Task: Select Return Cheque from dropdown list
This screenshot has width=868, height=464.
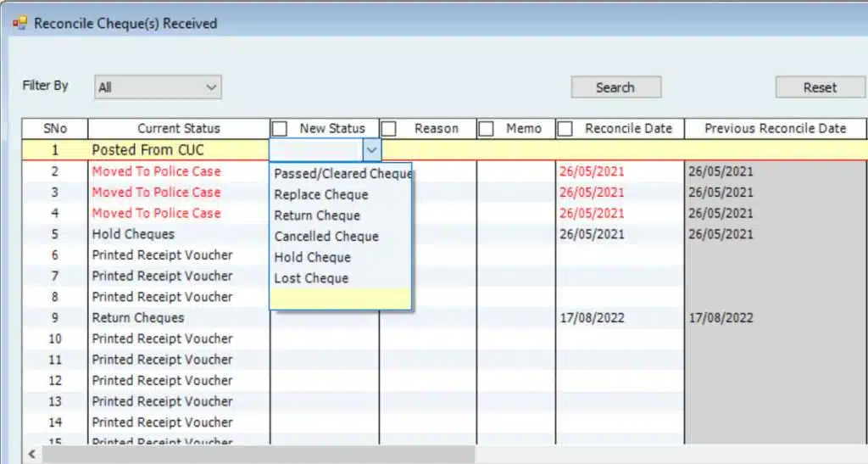Action: (317, 215)
